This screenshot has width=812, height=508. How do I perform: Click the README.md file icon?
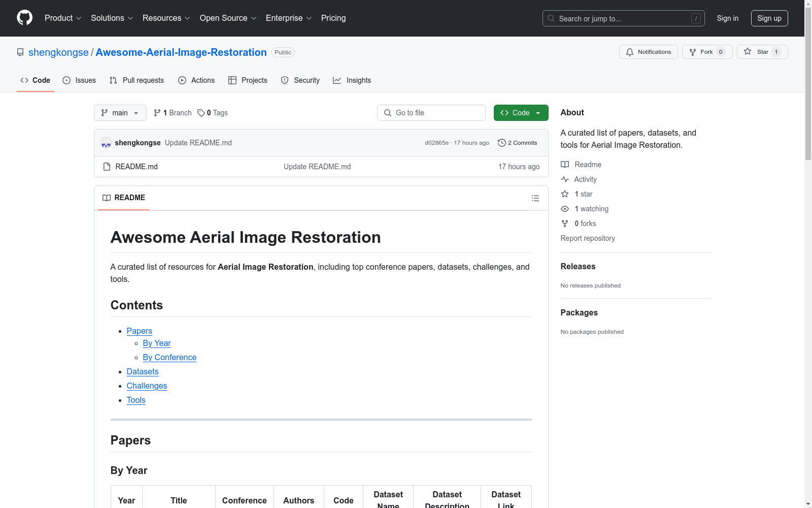[107, 167]
